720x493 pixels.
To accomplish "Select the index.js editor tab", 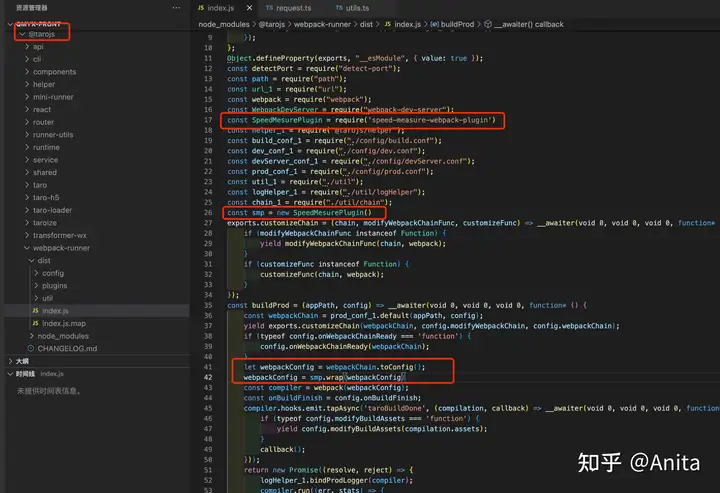I will click(x=221, y=8).
